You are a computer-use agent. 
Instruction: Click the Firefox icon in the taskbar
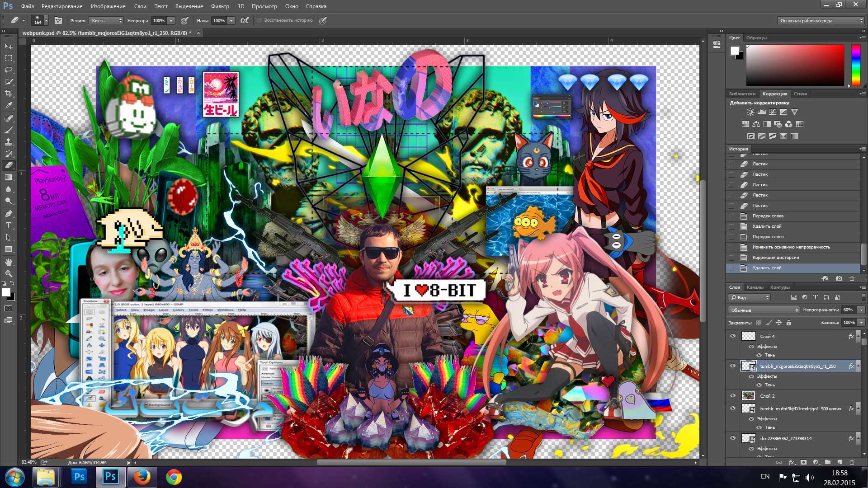click(x=142, y=477)
